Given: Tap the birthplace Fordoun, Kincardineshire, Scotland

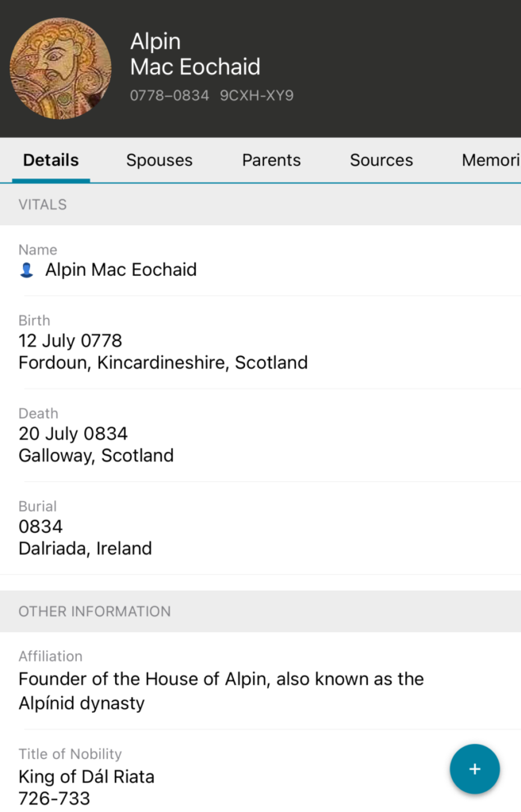Looking at the screenshot, I should (x=163, y=363).
